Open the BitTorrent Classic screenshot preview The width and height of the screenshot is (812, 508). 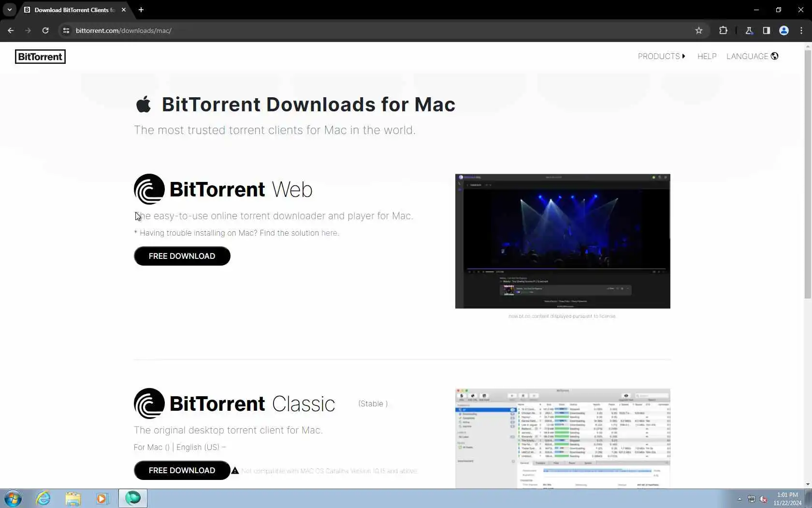[x=563, y=438]
